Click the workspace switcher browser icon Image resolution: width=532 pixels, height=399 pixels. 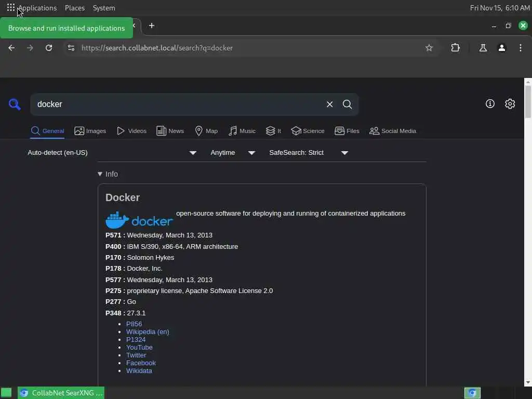click(472, 393)
